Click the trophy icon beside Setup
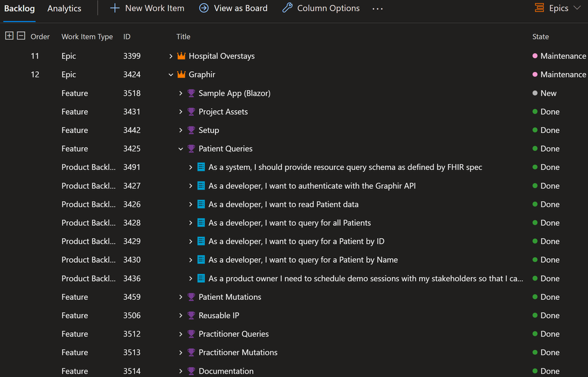588x377 pixels. click(x=191, y=130)
